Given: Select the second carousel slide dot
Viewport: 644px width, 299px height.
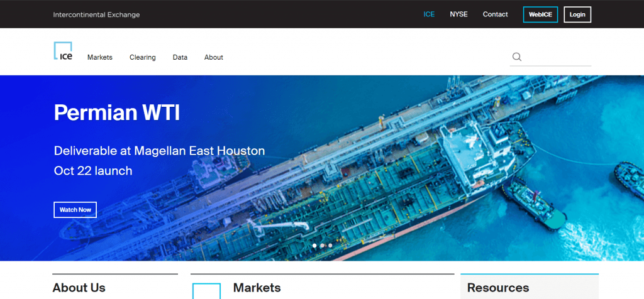Looking at the screenshot, I should click(x=323, y=246).
